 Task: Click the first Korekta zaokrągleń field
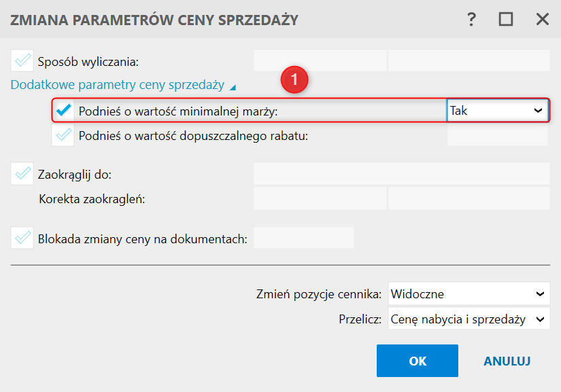pyautogui.click(x=320, y=199)
